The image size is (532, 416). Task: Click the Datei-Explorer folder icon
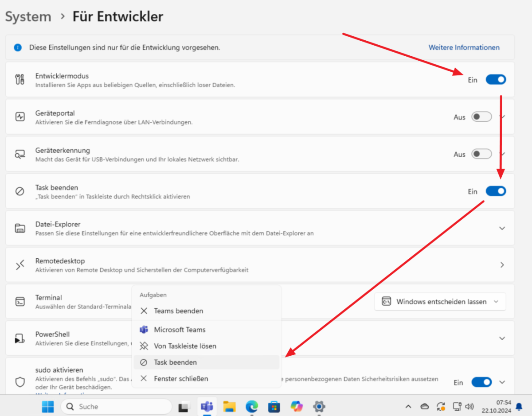pos(20,228)
